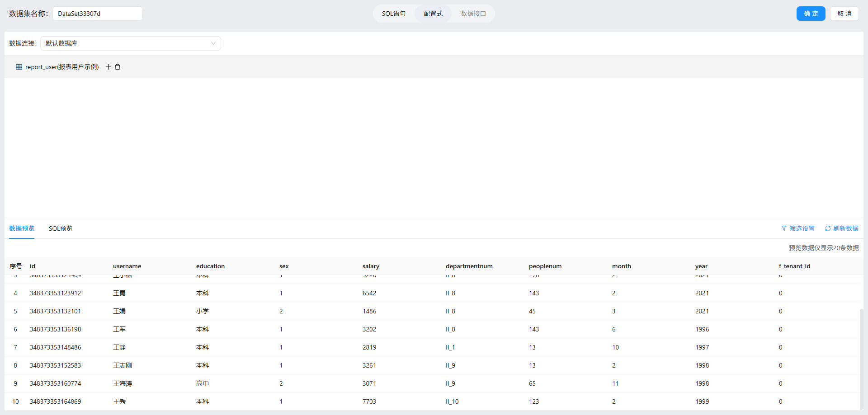Click the salary column header
Image resolution: width=868 pixels, height=415 pixels.
tap(371, 266)
